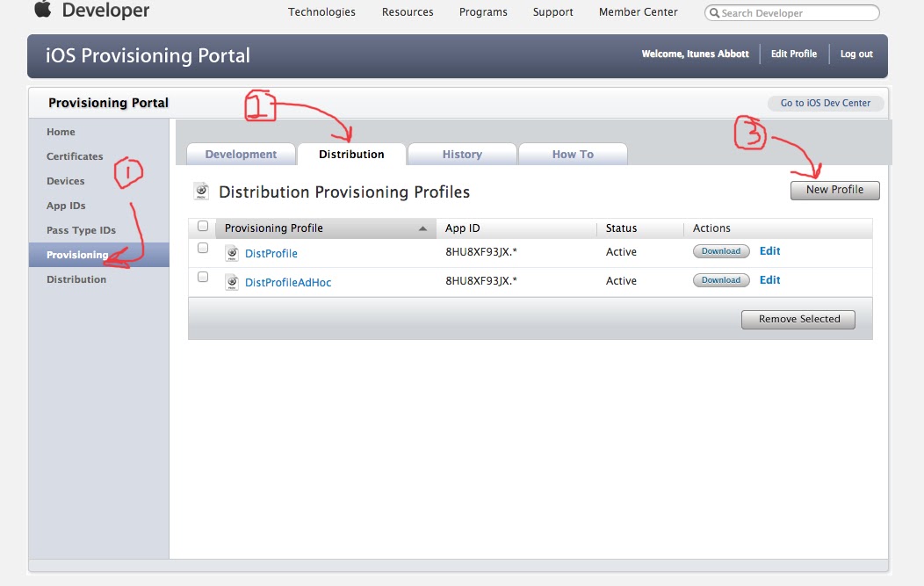924x586 pixels.
Task: Click the search magnifier icon
Action: (x=713, y=13)
